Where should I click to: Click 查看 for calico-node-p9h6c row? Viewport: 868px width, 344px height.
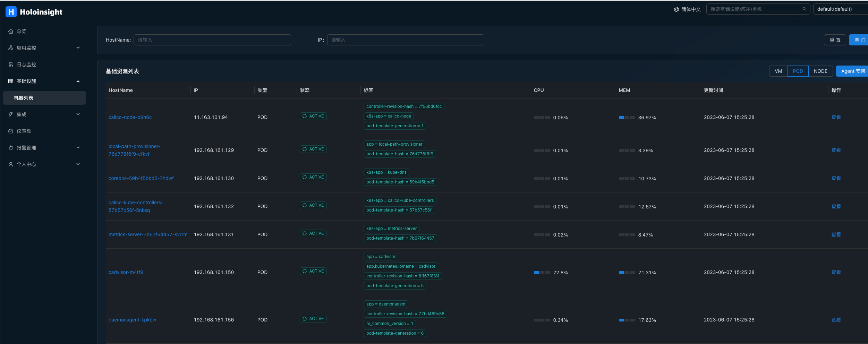pyautogui.click(x=836, y=117)
